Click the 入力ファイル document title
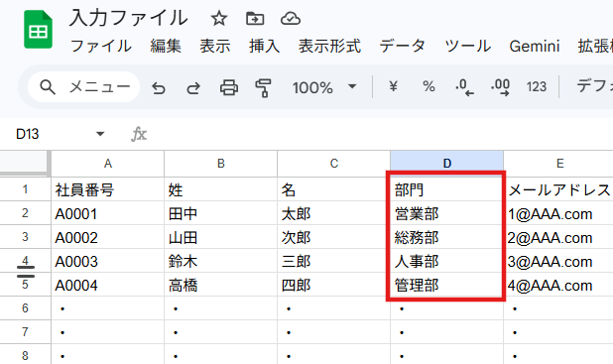This screenshot has width=613, height=364. point(129,19)
